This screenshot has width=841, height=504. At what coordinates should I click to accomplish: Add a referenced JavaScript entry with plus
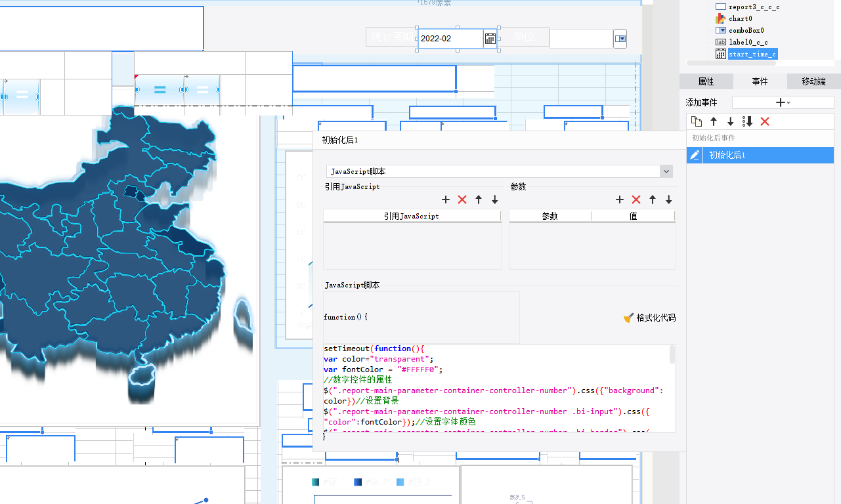[446, 199]
